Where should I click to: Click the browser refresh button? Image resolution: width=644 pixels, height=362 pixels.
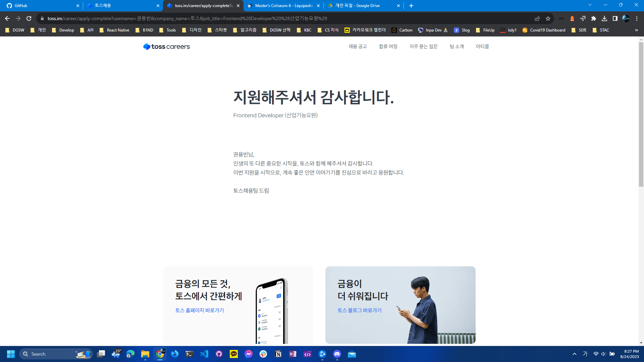29,18
